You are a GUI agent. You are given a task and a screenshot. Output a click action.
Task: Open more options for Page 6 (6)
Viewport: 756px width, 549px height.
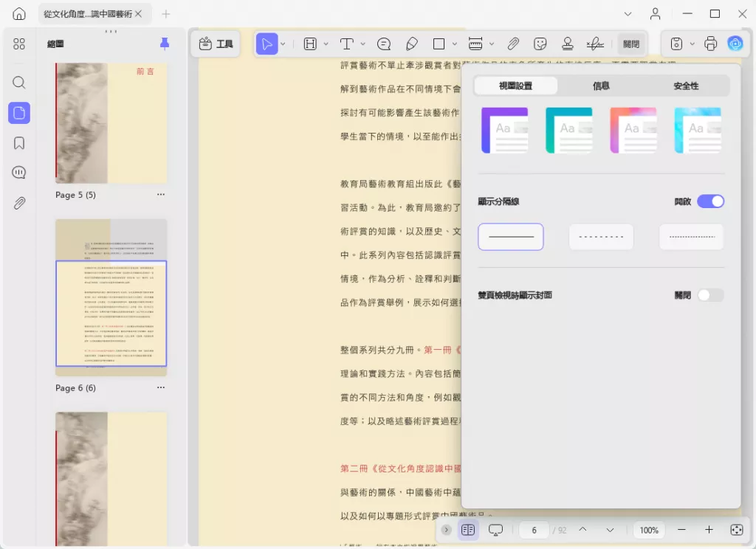161,387
